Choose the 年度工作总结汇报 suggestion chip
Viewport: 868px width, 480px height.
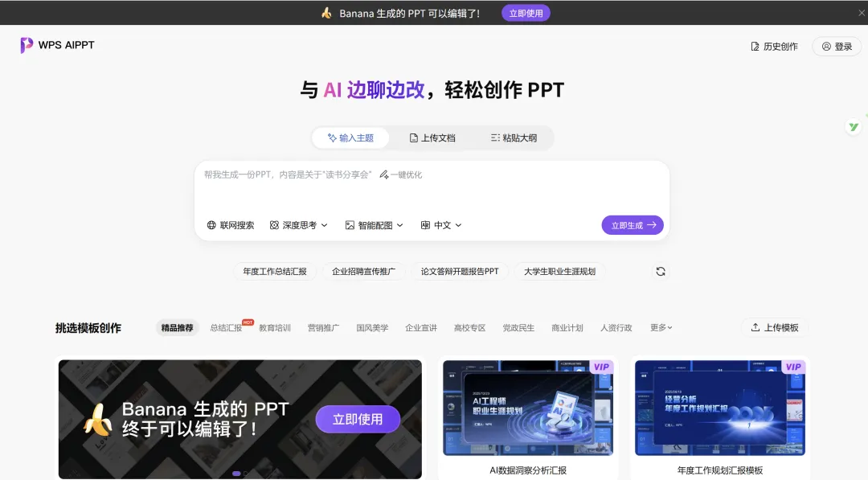pyautogui.click(x=275, y=271)
